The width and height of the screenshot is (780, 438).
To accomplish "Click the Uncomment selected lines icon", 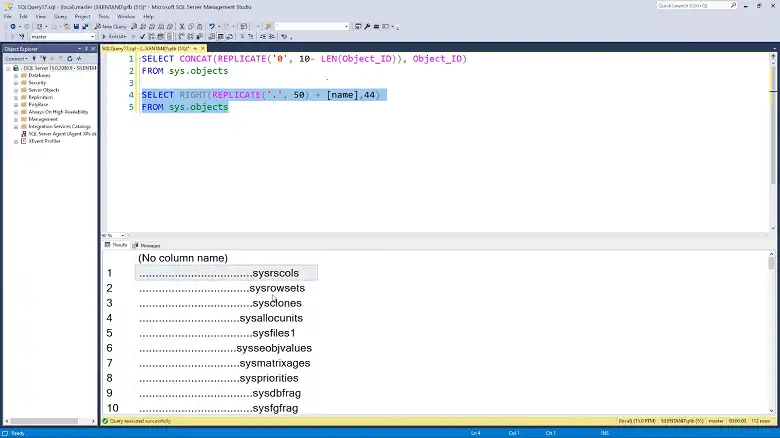I will click(x=250, y=36).
